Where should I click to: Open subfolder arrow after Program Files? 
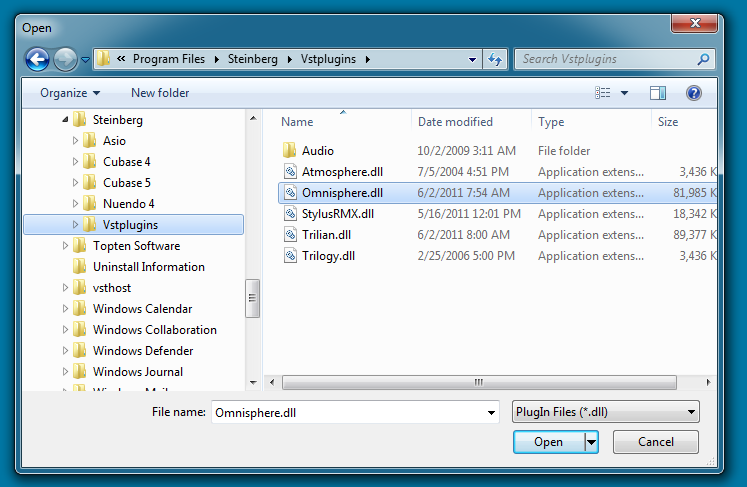click(217, 59)
